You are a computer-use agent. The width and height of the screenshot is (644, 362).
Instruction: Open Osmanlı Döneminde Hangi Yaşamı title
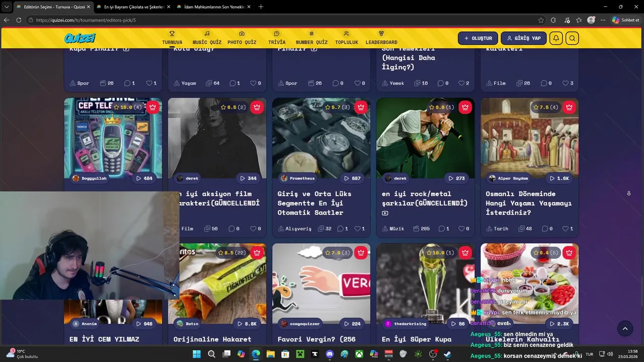pyautogui.click(x=528, y=203)
